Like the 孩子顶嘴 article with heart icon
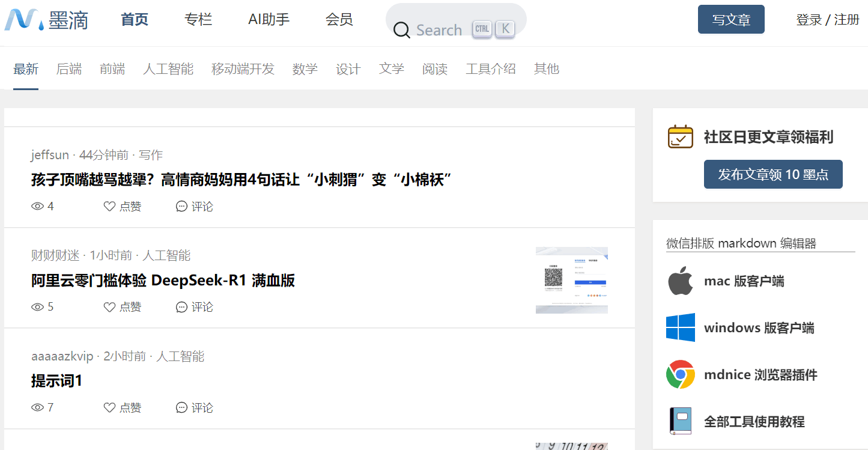Image resolution: width=868 pixels, height=450 pixels. (109, 207)
